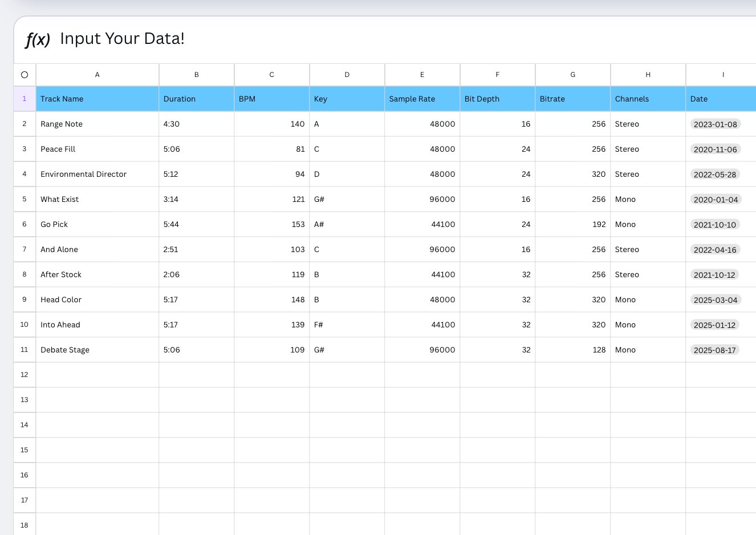The width and height of the screenshot is (756, 535).
Task: Select Range Note's bit depth 16
Action: 498,124
